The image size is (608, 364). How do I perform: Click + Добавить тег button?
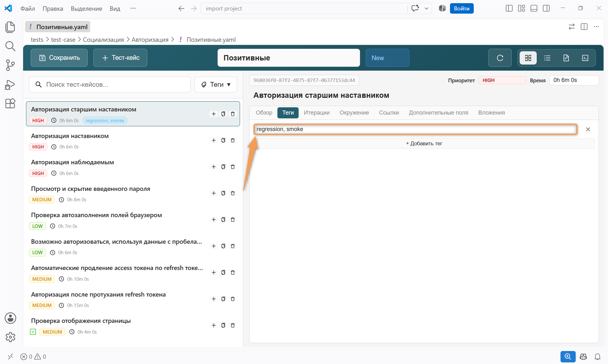pyautogui.click(x=424, y=144)
